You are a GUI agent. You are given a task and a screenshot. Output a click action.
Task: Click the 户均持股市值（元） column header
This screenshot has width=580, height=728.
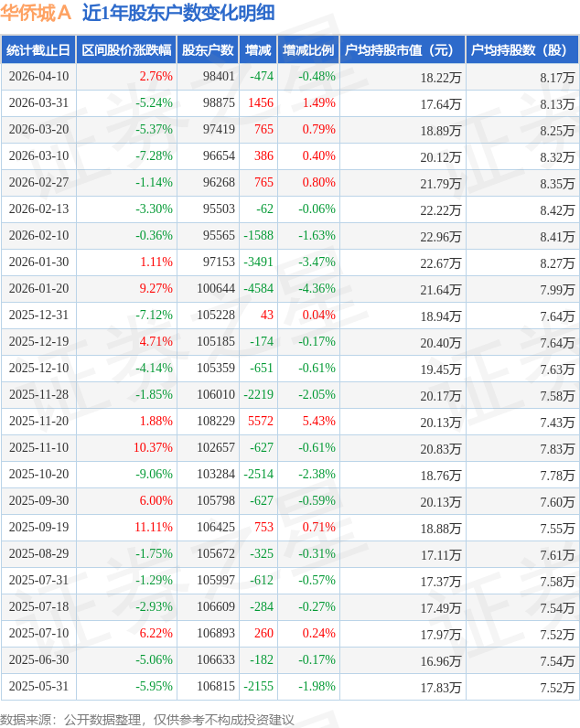coord(403,49)
